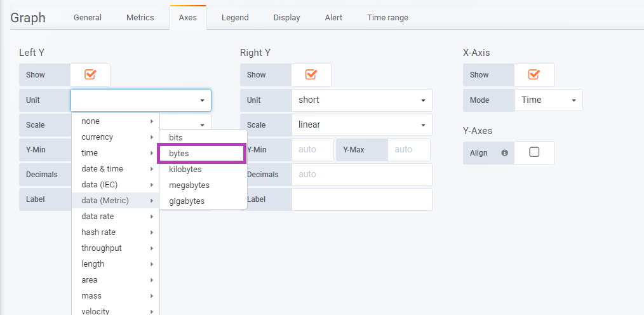Expand the data rate submenu

pyautogui.click(x=116, y=217)
